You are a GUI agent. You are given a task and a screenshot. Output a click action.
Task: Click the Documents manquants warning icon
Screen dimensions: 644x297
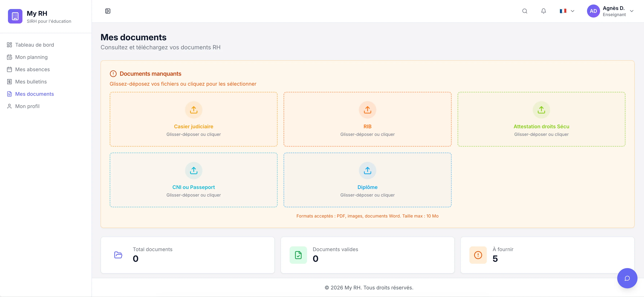113,74
